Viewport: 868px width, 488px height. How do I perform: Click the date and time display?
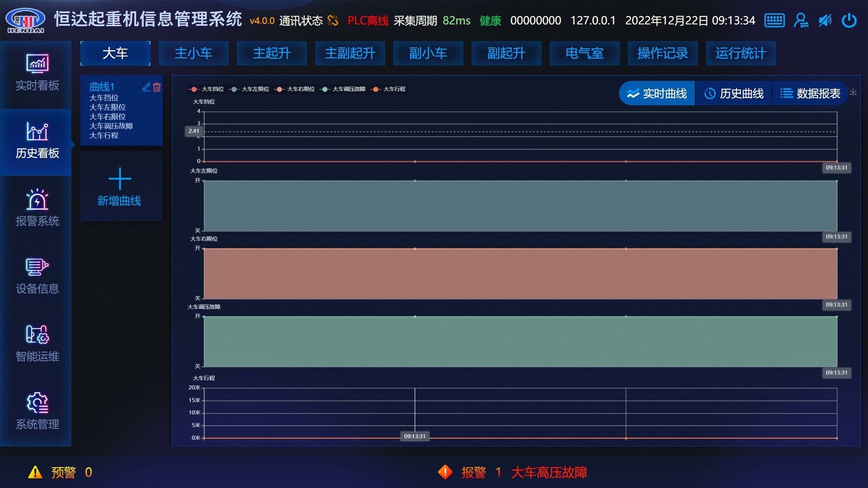click(690, 20)
